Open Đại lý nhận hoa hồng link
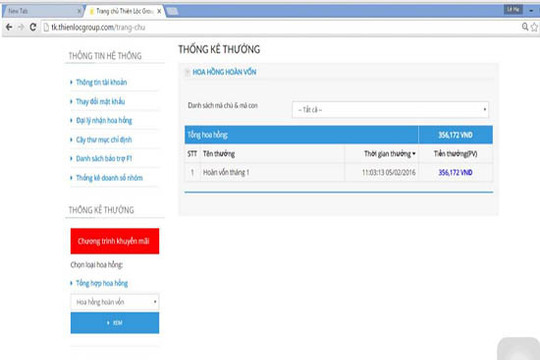The height and width of the screenshot is (360, 540). pos(104,120)
